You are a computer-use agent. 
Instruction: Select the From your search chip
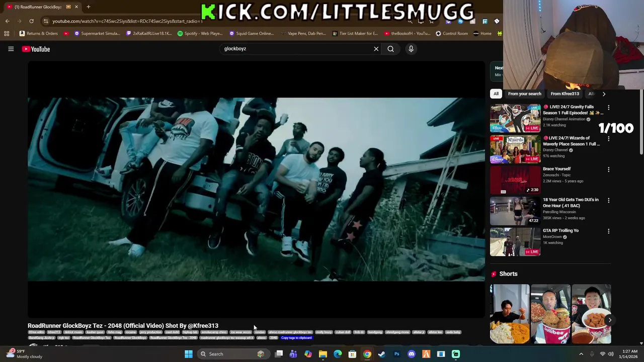pyautogui.click(x=525, y=94)
